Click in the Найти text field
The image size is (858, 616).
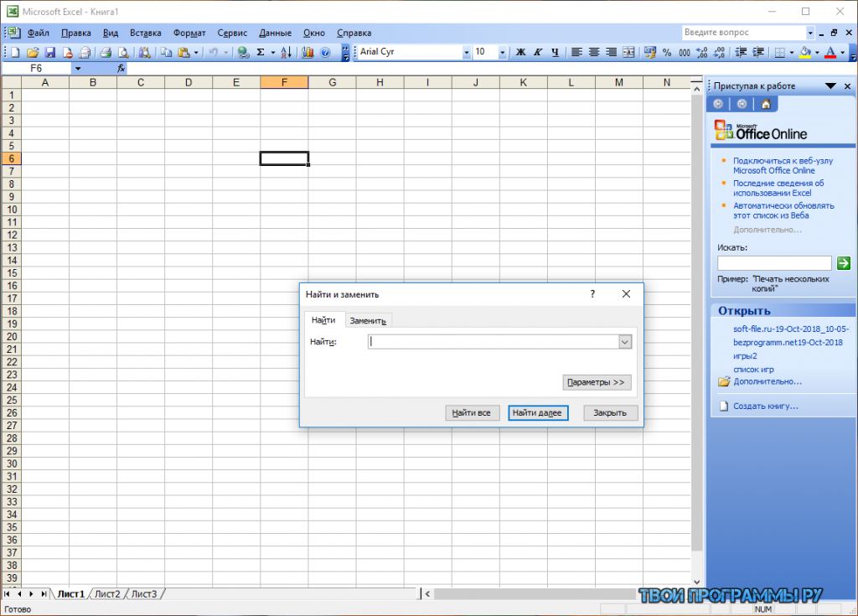coord(494,342)
